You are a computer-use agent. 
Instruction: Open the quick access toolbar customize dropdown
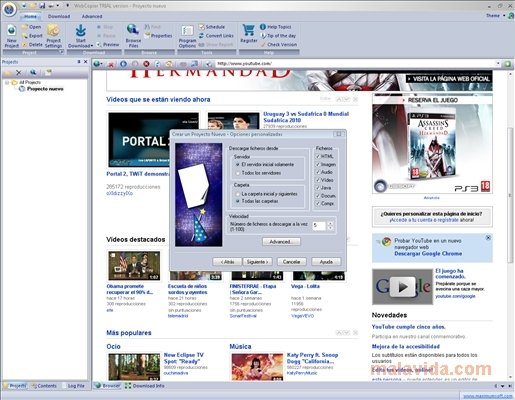(67, 6)
